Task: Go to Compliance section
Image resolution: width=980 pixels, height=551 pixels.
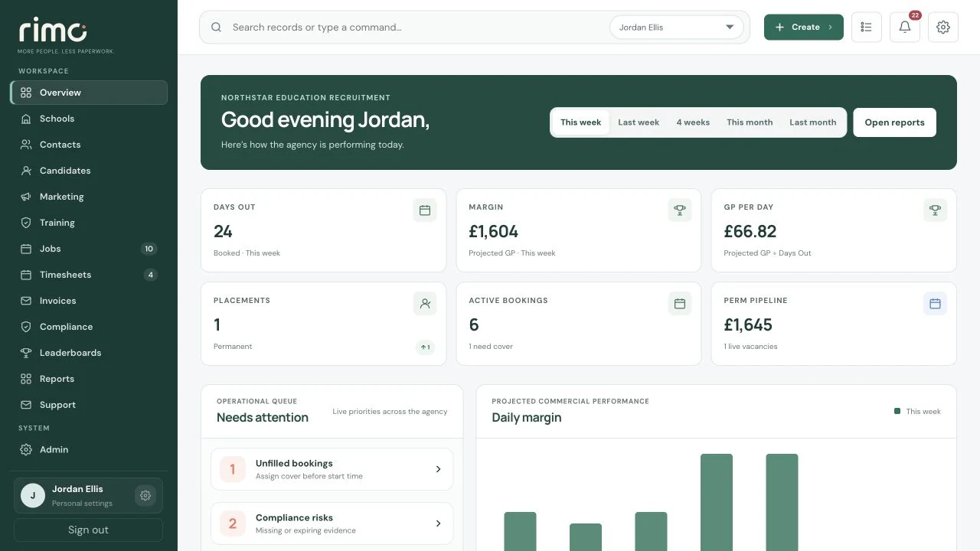Action: [x=89, y=327]
